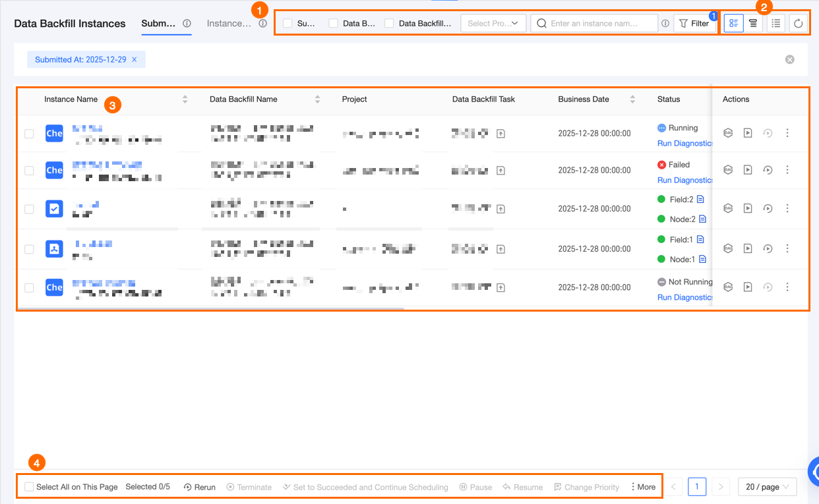
Task: Click the info icon beside the search field
Action: coord(665,24)
